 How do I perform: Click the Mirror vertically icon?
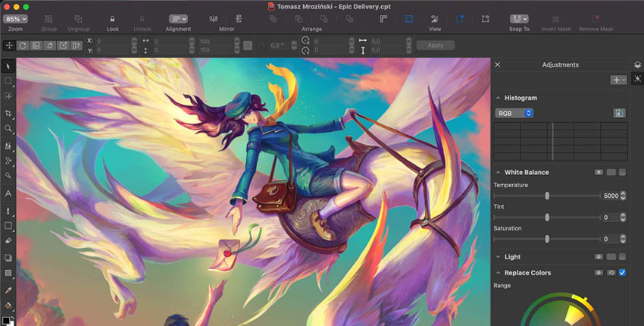coord(239,19)
